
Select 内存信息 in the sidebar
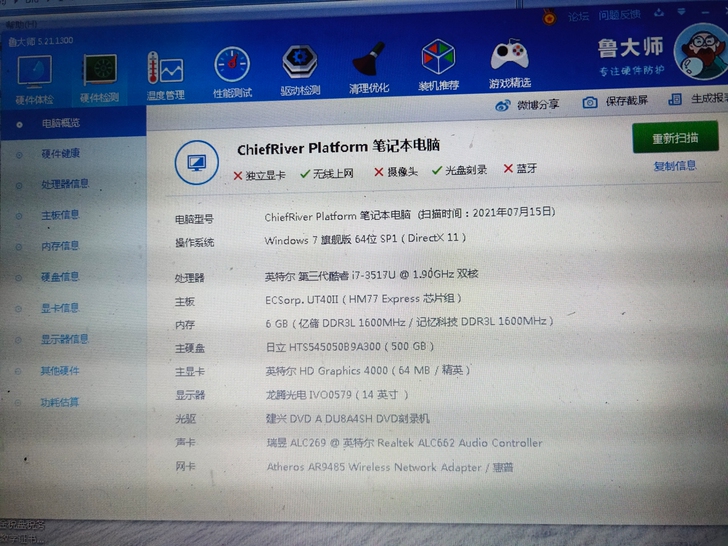(x=60, y=246)
